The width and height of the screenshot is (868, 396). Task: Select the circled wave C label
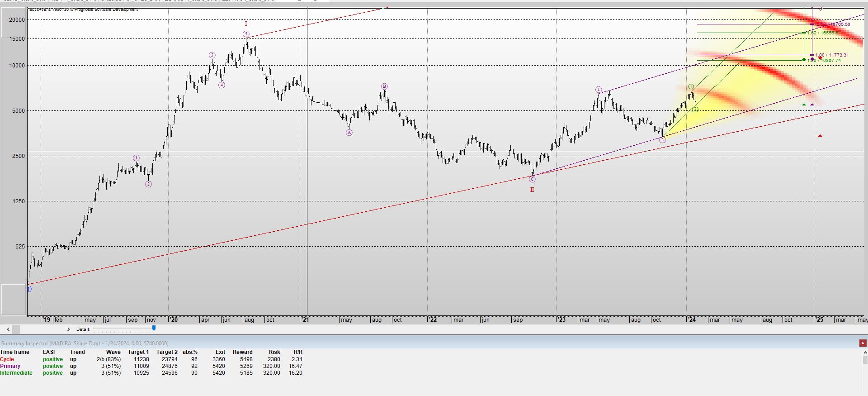(532, 179)
